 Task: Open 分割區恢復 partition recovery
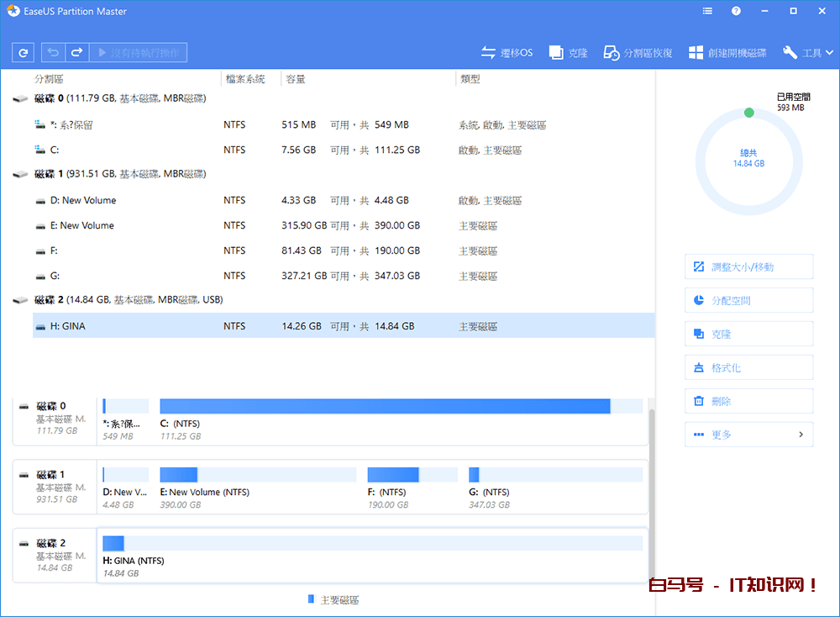tap(638, 53)
